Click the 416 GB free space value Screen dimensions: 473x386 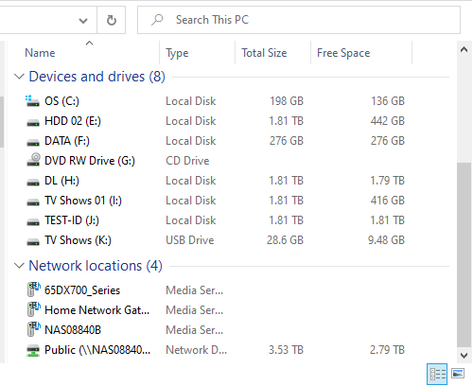(388, 200)
